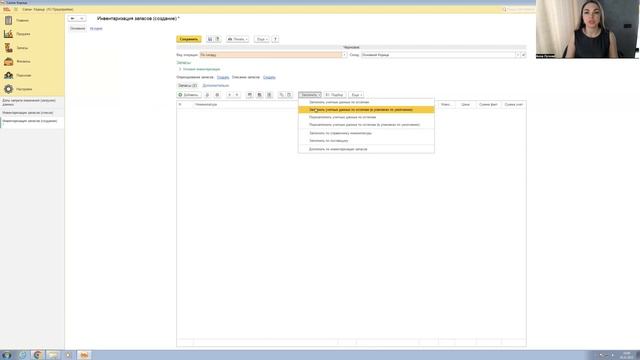Expand the Условия инвентаризации group
Screen dimensions: 640x360
tap(200, 69)
